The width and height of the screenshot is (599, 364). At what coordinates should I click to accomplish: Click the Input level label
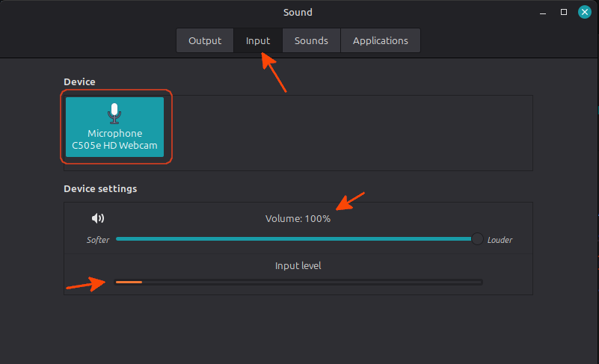(298, 265)
